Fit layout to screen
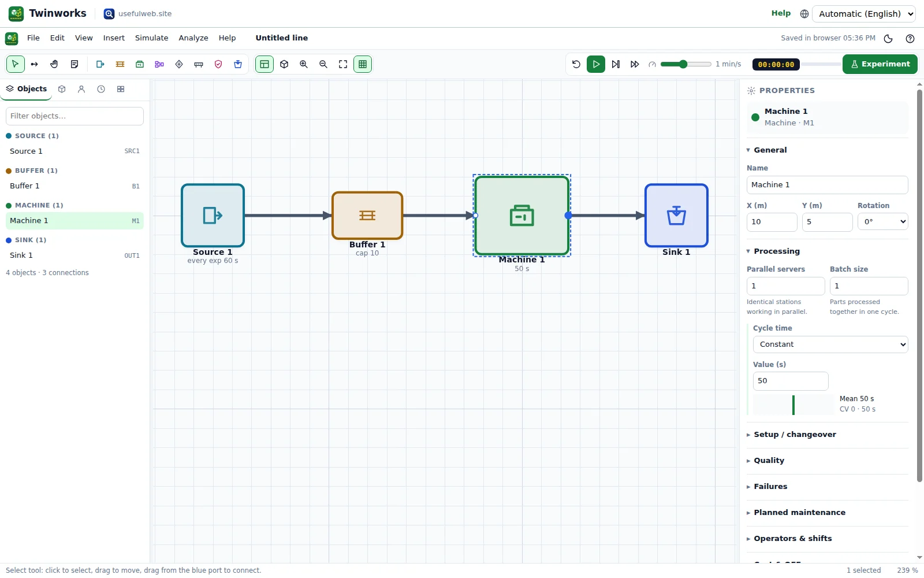 pyautogui.click(x=343, y=64)
